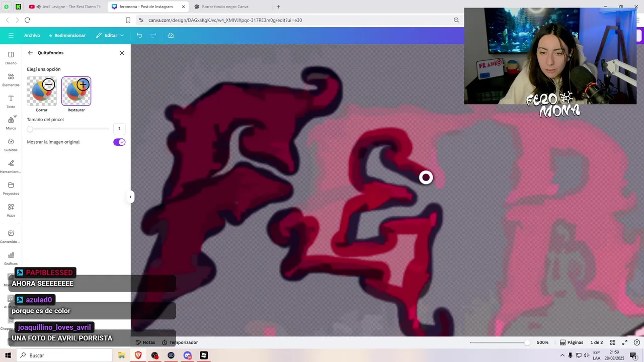Go back from the Quitafondos panel
Image resolution: width=644 pixels, height=362 pixels.
[30, 53]
